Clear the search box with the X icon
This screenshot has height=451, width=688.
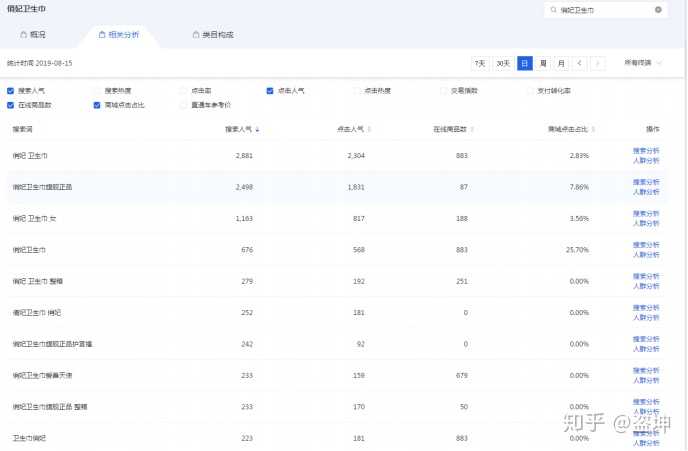(x=658, y=10)
